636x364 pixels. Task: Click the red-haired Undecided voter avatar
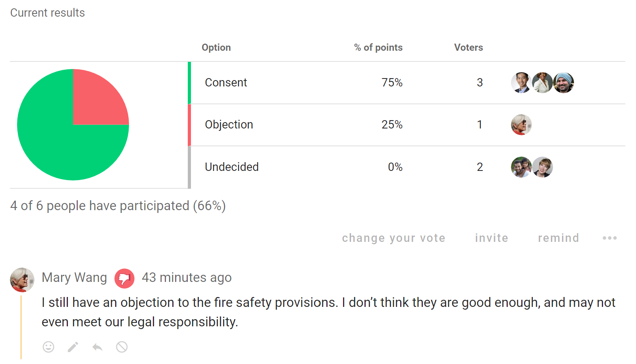click(x=543, y=167)
